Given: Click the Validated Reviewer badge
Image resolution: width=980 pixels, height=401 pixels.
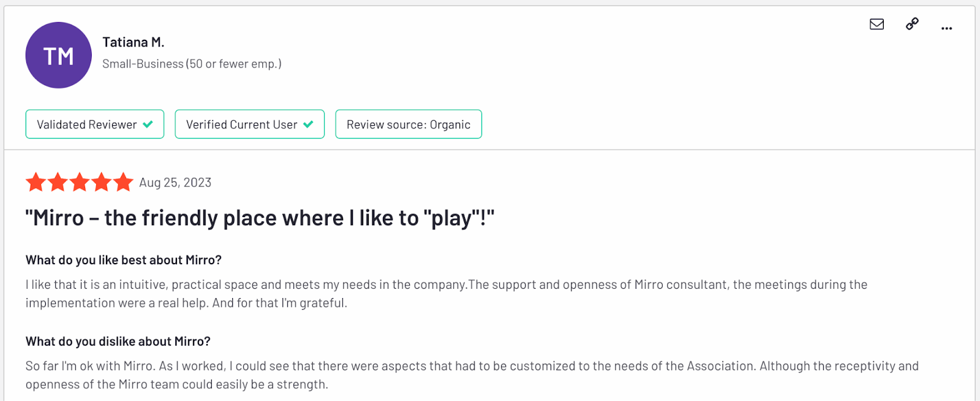Looking at the screenshot, I should coord(95,124).
